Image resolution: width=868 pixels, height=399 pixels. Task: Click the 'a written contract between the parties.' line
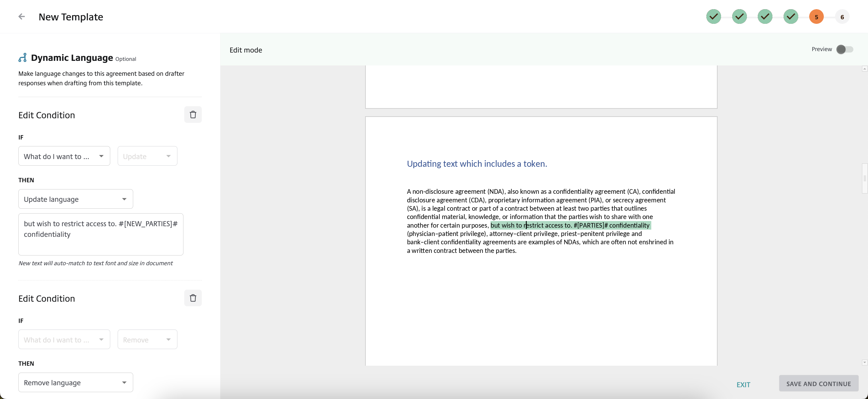coord(461,250)
